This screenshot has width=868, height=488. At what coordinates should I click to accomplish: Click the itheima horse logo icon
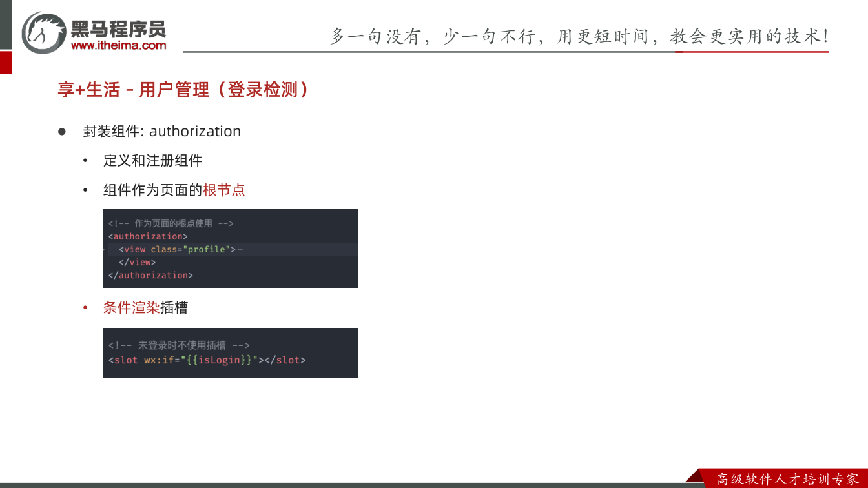[x=44, y=32]
